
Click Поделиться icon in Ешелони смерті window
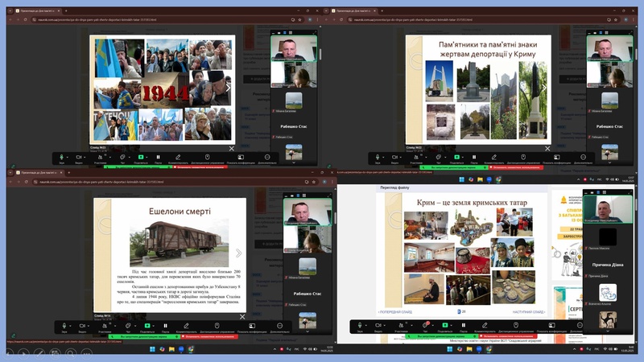147,326
